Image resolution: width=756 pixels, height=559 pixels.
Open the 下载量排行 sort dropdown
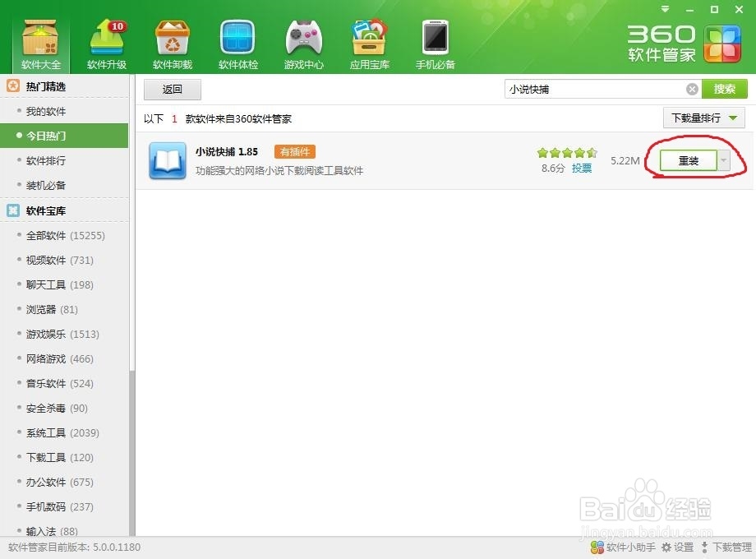click(x=704, y=118)
